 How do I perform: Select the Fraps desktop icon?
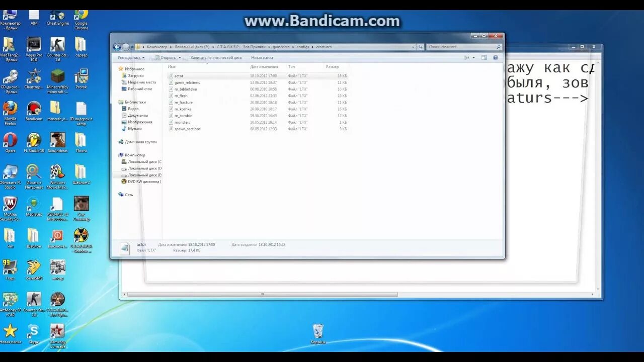click(10, 270)
